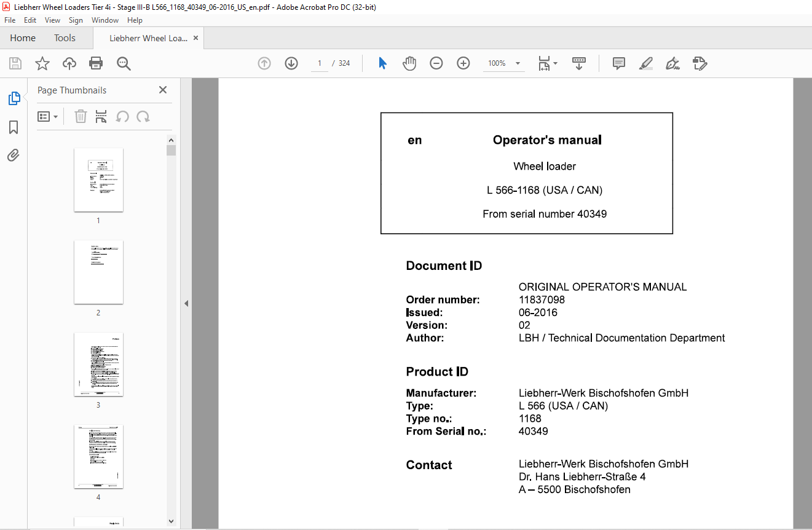
Task: Collapse the navigation pane arrow
Action: click(x=186, y=303)
